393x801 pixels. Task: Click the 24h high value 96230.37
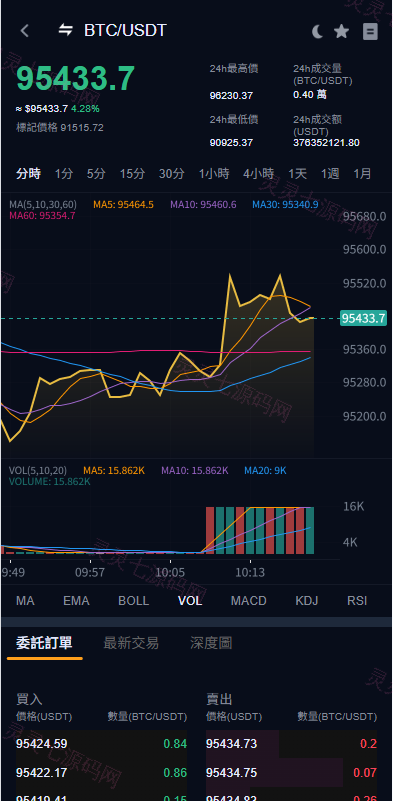pyautogui.click(x=231, y=96)
